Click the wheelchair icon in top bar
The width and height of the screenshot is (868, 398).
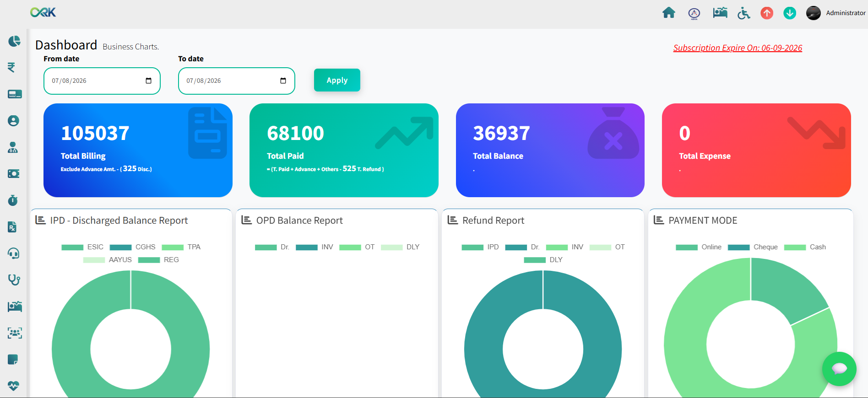point(744,13)
